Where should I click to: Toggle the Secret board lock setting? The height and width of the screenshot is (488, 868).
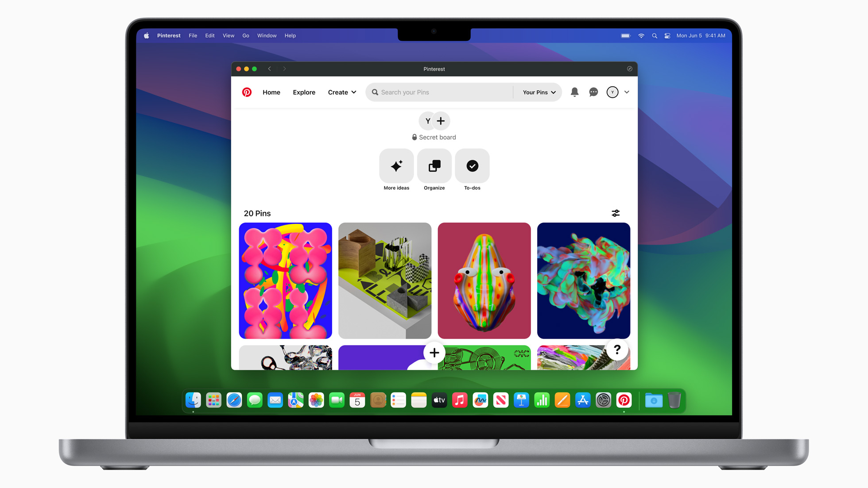(x=413, y=137)
